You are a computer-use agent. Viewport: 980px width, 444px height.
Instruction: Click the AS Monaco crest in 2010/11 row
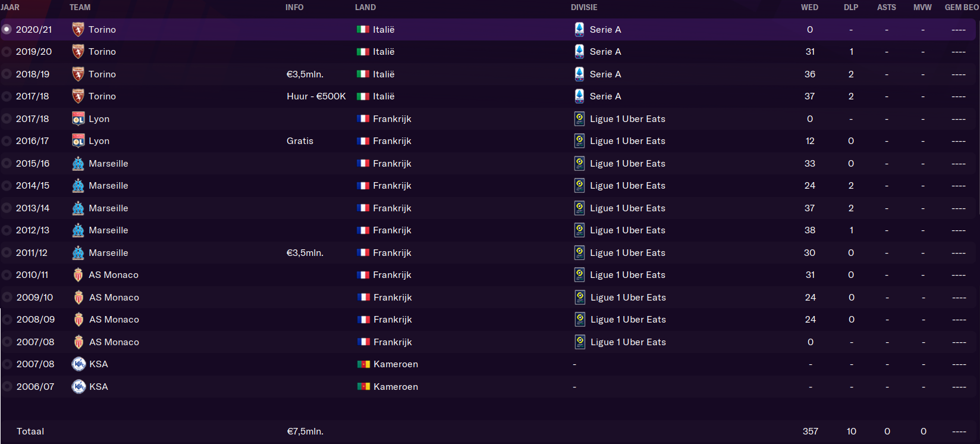pyautogui.click(x=78, y=275)
